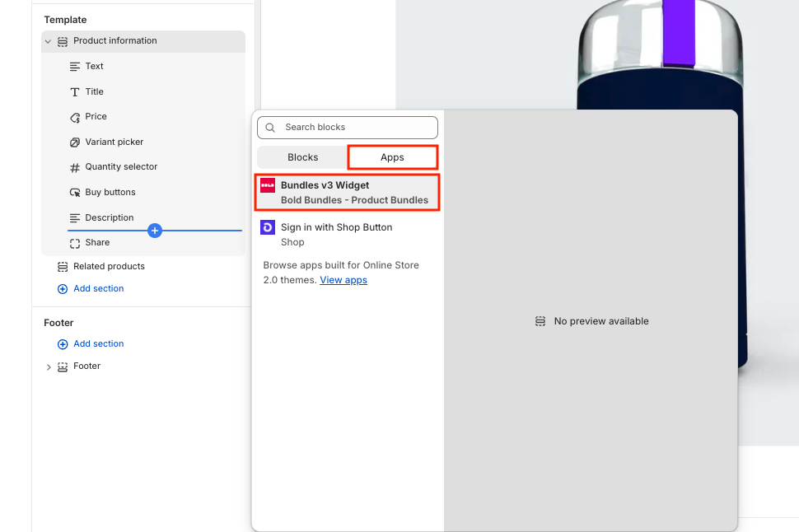Click the blue plus add-block button
This screenshot has height=532, width=799.
(x=155, y=231)
